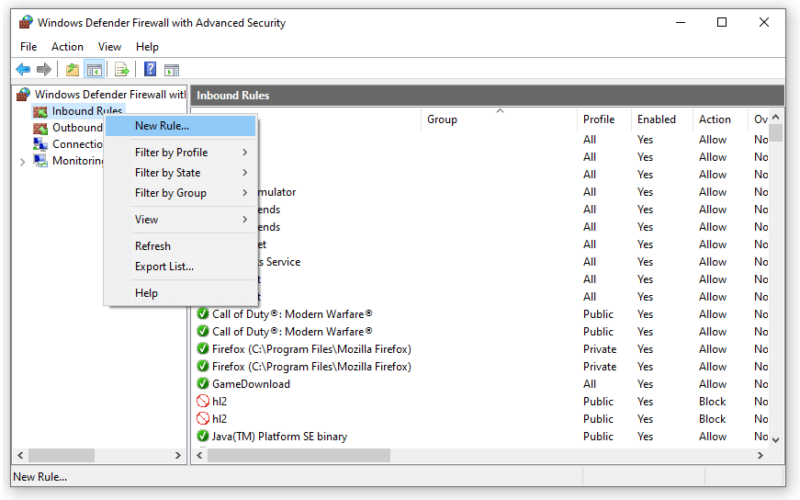Expand the Filter by State submenu
The width and height of the screenshot is (800, 500).
coord(181,172)
